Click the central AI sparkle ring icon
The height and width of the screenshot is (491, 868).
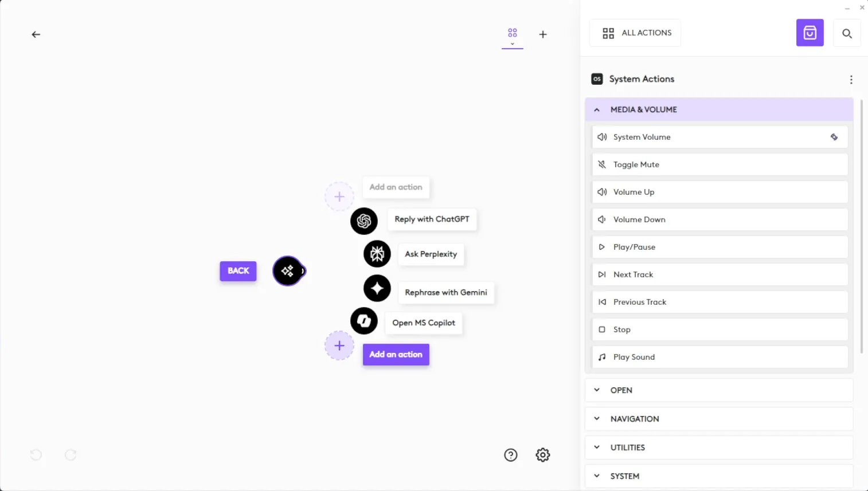(x=288, y=271)
